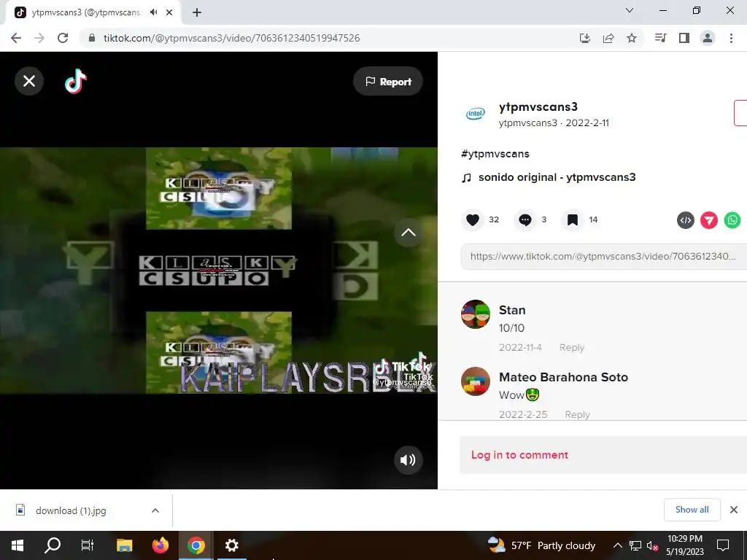Screen dimensions: 747x560
Task: Open Stan's commenter name
Action: coord(512,310)
